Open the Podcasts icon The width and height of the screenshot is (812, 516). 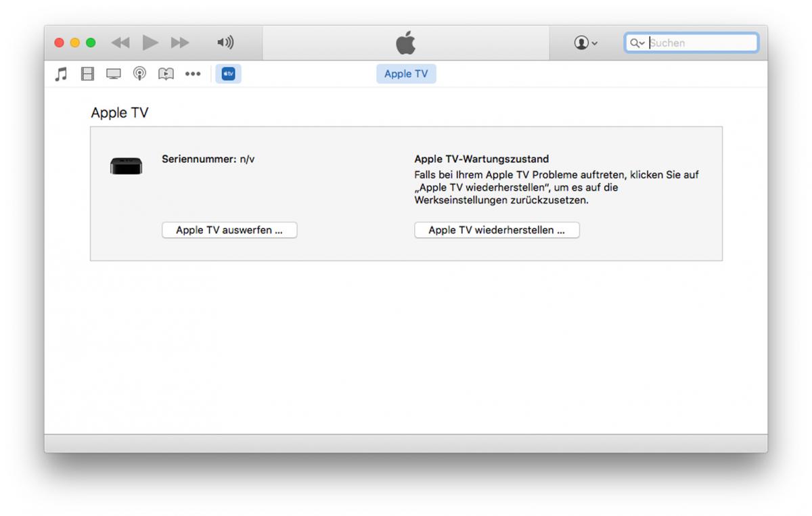(139, 74)
